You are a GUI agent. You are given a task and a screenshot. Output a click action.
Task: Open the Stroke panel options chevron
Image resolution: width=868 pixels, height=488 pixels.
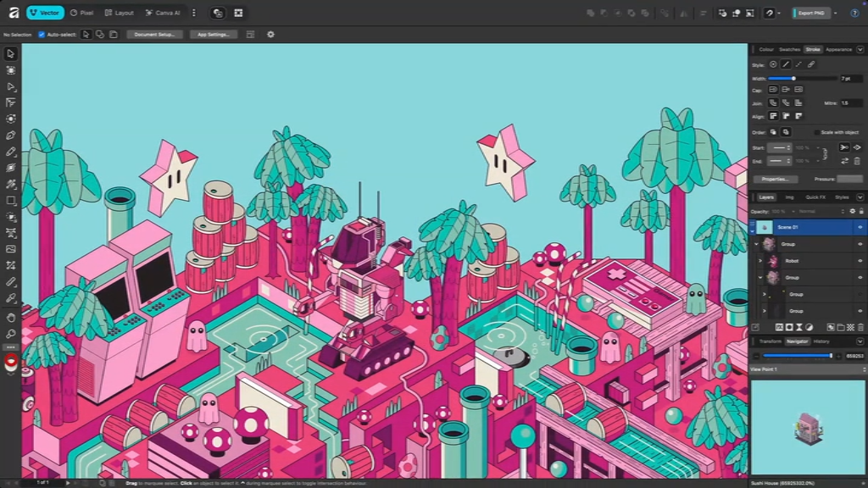coord(860,50)
